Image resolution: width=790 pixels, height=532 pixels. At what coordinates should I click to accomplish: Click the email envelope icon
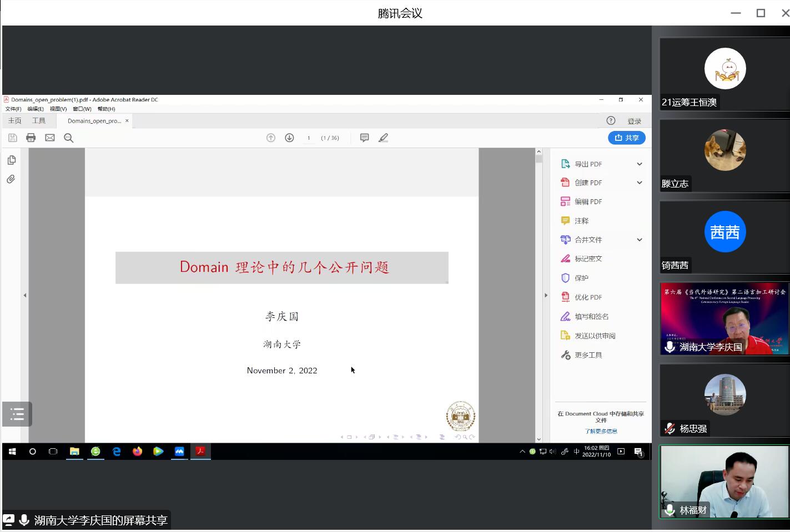click(x=50, y=138)
